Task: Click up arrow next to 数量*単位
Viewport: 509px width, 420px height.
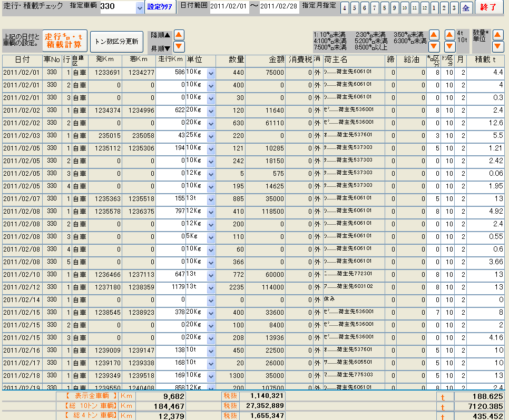Action: (x=498, y=35)
